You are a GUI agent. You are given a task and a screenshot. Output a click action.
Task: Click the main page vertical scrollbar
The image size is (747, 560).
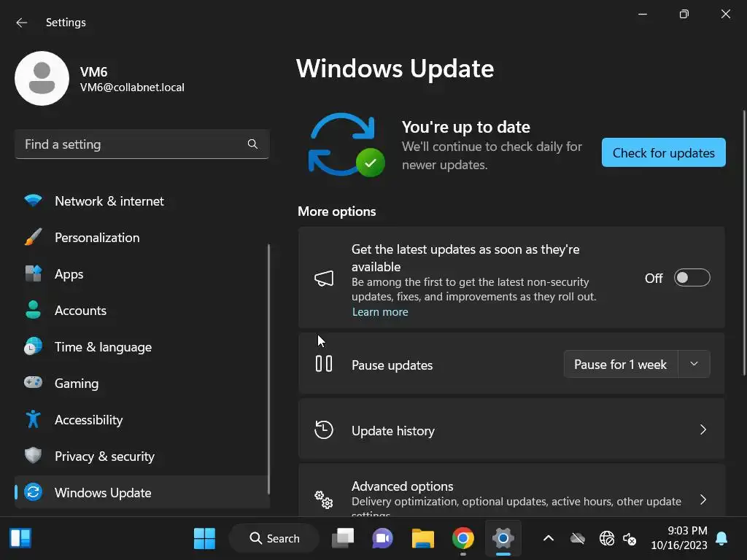pyautogui.click(x=743, y=243)
